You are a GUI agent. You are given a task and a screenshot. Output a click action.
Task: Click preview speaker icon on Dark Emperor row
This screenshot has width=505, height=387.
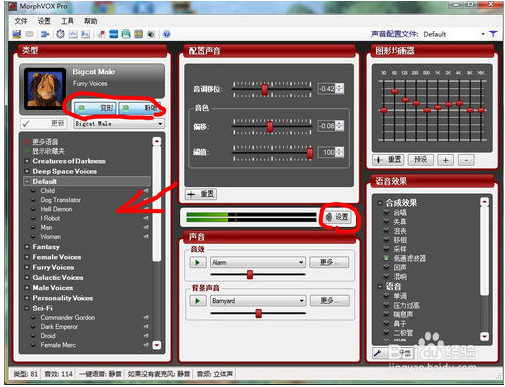click(146, 327)
